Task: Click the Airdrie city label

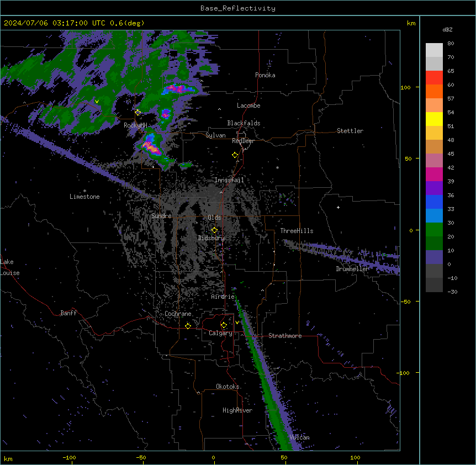Action: [x=223, y=297]
